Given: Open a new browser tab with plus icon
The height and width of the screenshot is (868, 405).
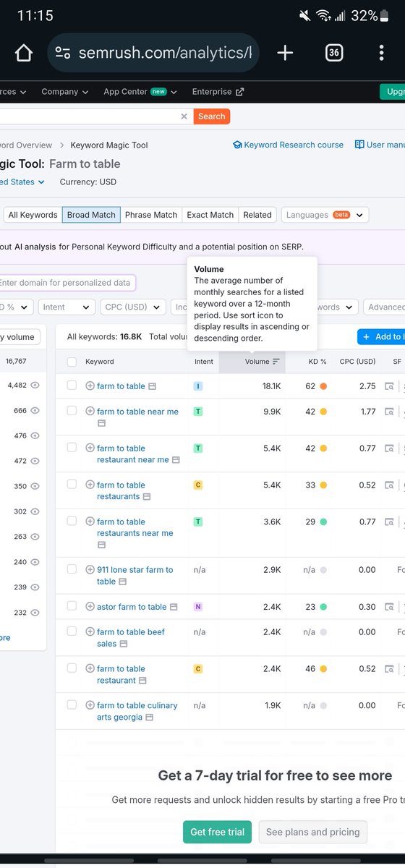Looking at the screenshot, I should click(285, 53).
